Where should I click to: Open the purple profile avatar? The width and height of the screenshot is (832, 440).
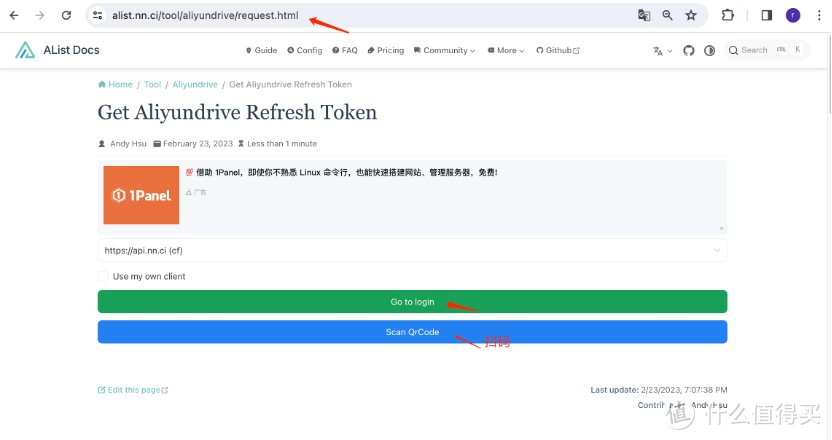793,15
